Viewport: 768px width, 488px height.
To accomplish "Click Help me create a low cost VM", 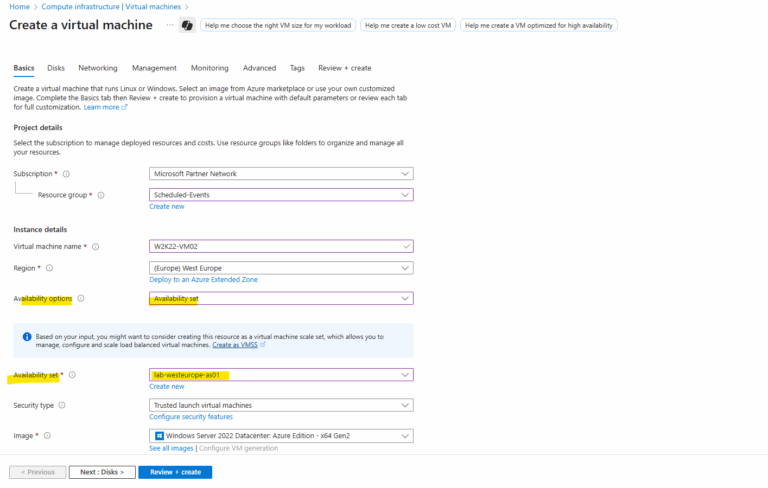I will (x=408, y=25).
